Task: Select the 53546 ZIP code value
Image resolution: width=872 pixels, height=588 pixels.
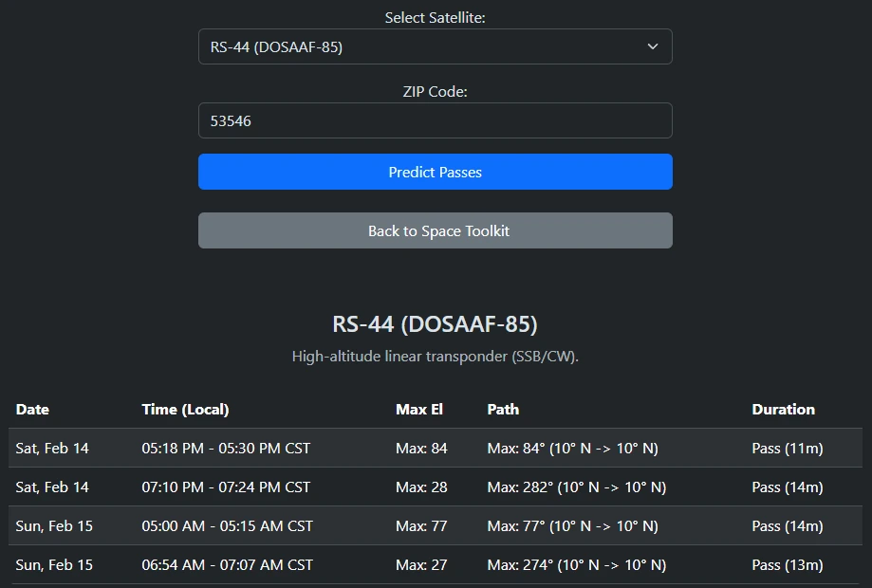Action: click(x=229, y=119)
